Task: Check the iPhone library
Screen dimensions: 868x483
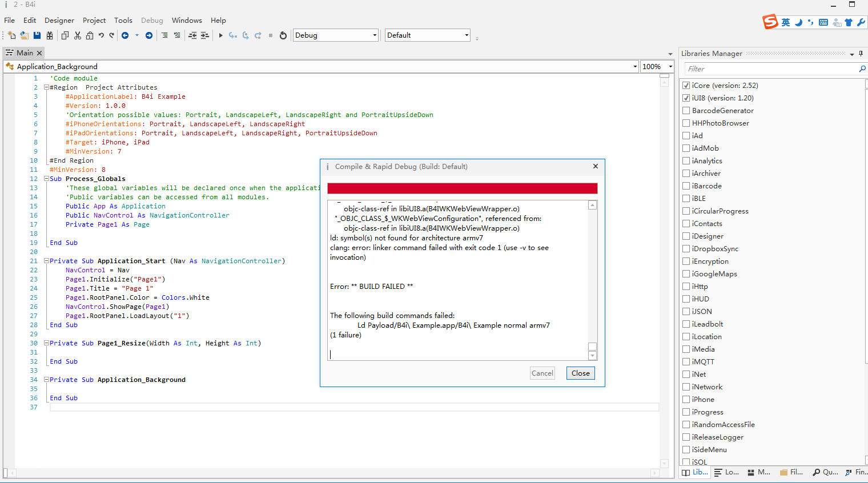Action: click(x=686, y=400)
